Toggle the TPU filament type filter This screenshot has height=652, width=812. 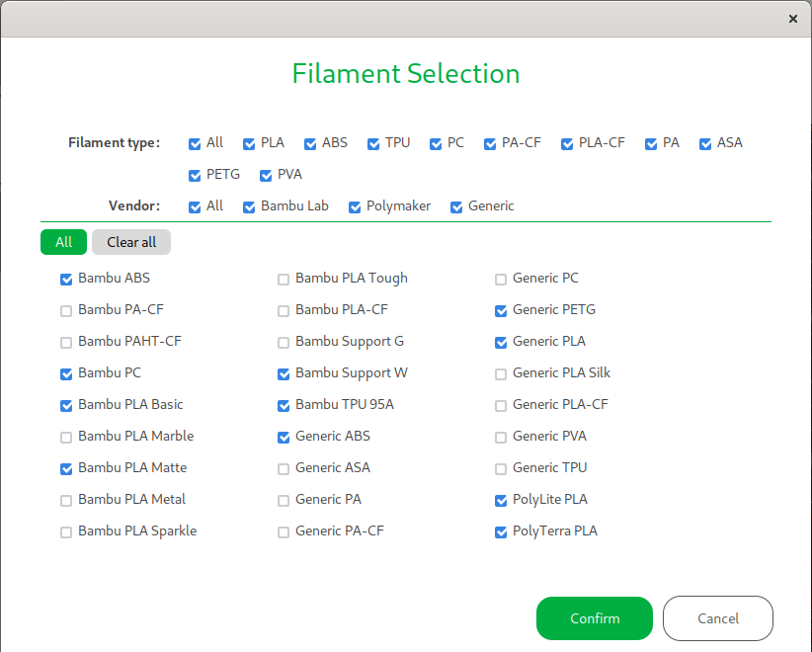tap(373, 144)
